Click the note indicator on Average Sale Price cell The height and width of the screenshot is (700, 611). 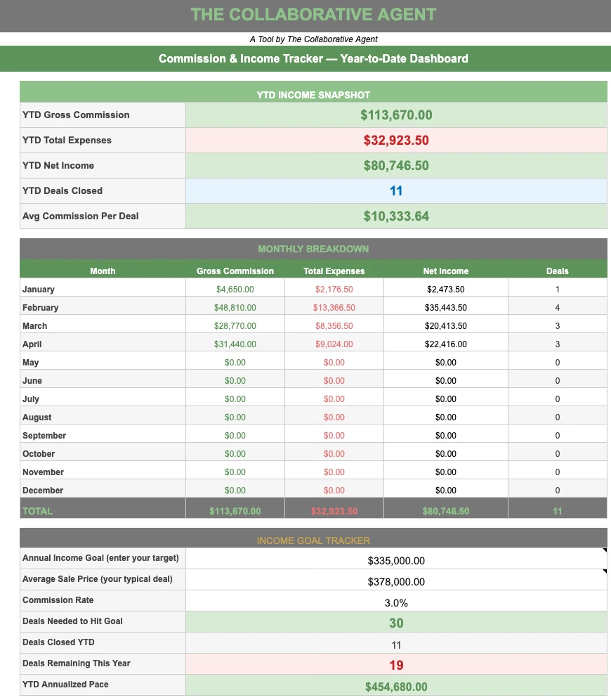coord(604,572)
